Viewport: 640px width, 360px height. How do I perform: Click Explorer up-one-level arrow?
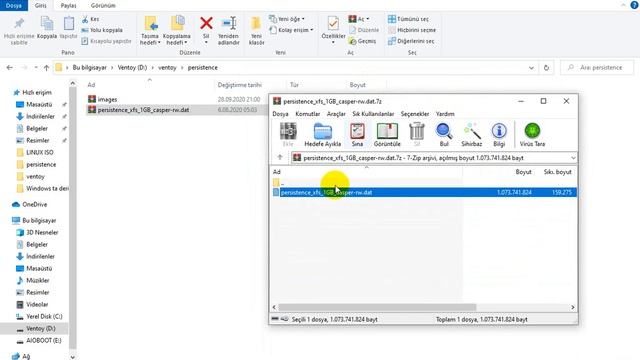pos(46,68)
